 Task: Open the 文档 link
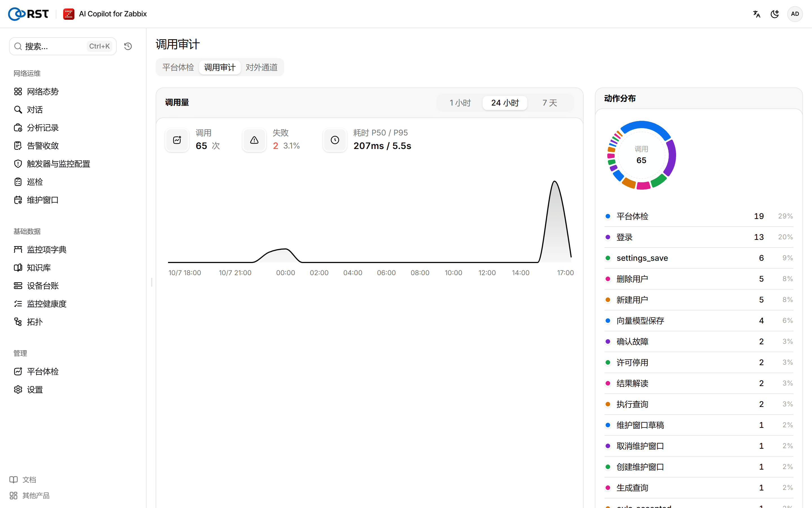pyautogui.click(x=23, y=479)
